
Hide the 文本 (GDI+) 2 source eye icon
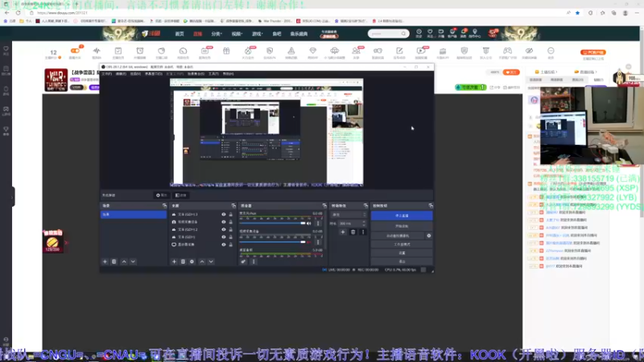pos(224,229)
